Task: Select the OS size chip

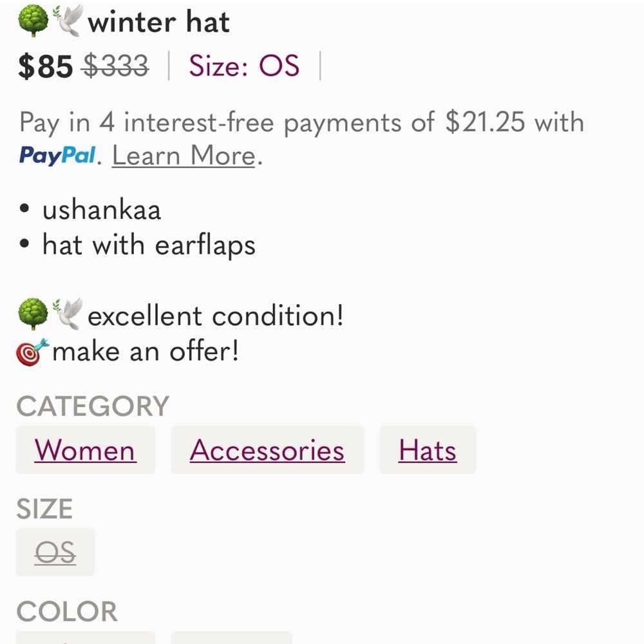Action: [x=55, y=552]
